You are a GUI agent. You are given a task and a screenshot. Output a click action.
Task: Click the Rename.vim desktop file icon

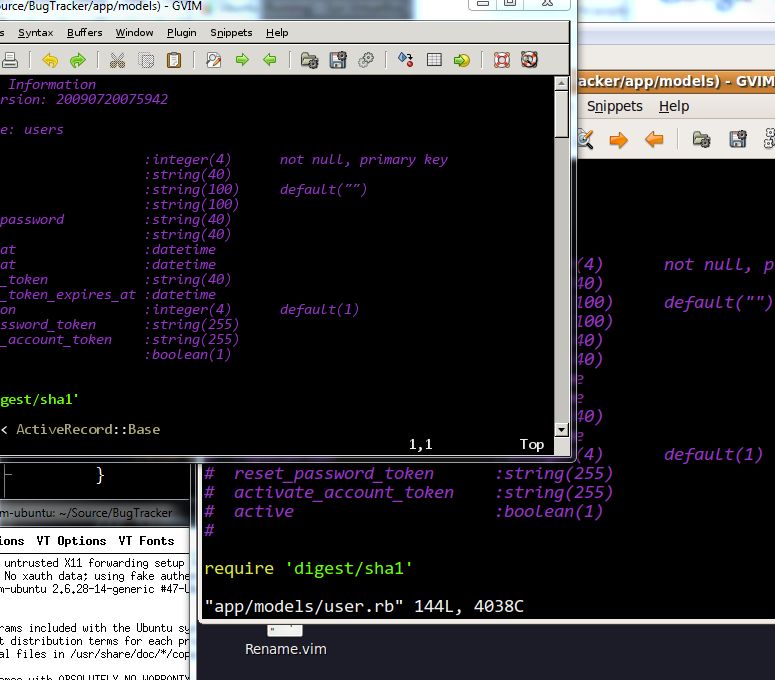285,631
